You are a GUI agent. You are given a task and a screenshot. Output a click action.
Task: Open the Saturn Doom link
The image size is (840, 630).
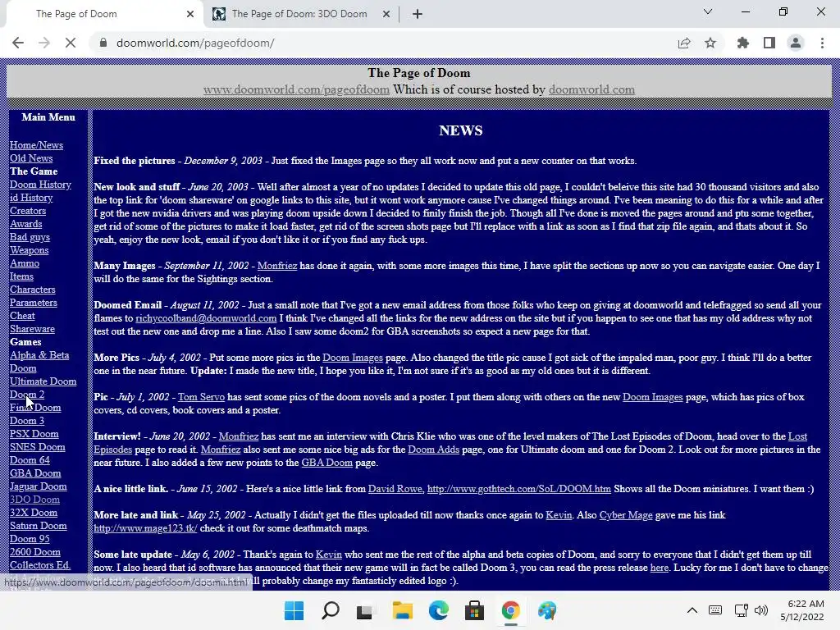(x=39, y=526)
